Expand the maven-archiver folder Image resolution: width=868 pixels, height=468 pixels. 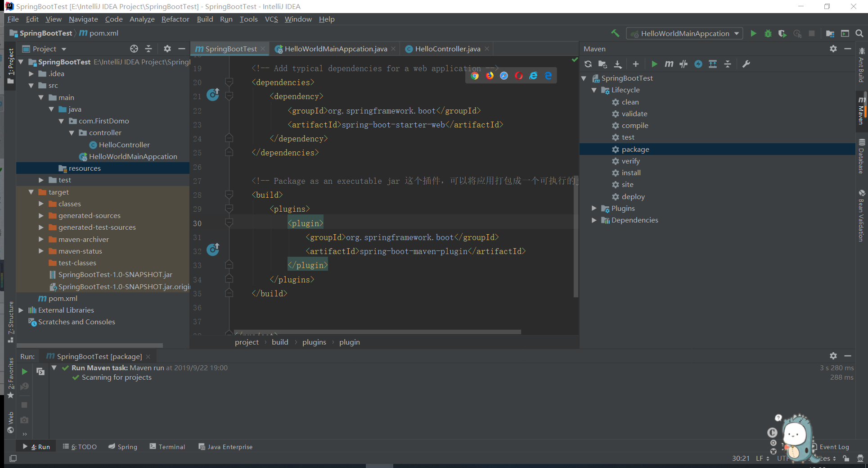coord(41,240)
